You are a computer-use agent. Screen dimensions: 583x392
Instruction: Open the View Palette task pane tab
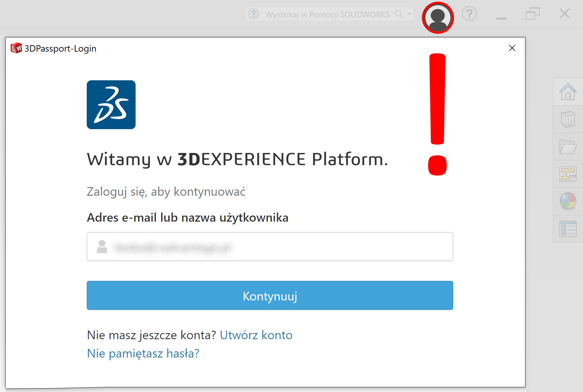pos(568,174)
